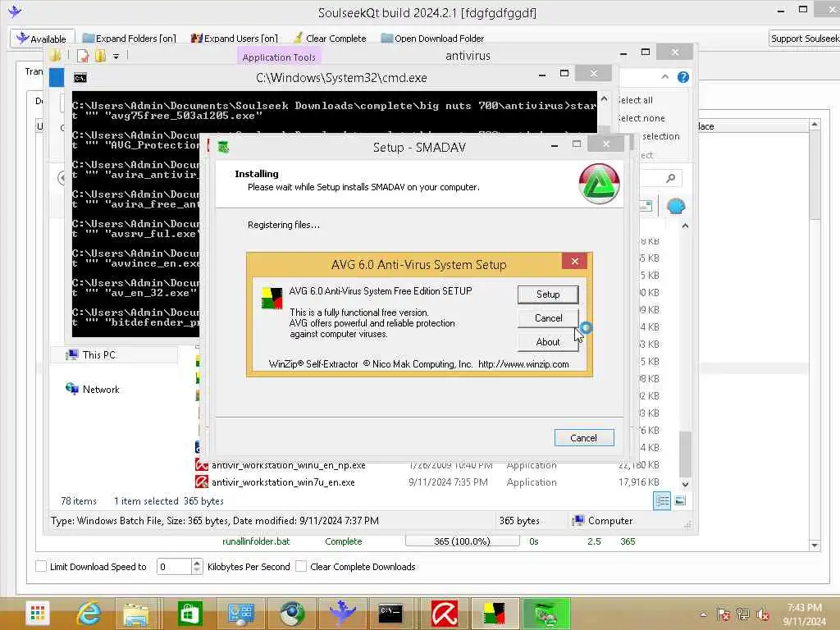Click the muted volume tray icon
This screenshot has width=840, height=630.
[x=762, y=614]
